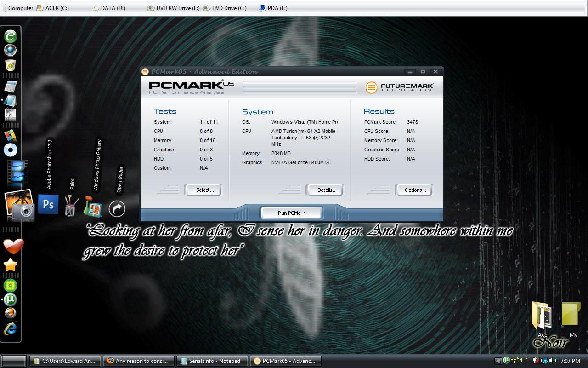The height and width of the screenshot is (368, 588).
Task: Click the 'Graphics: 0 of 8' tests value
Action: click(206, 150)
